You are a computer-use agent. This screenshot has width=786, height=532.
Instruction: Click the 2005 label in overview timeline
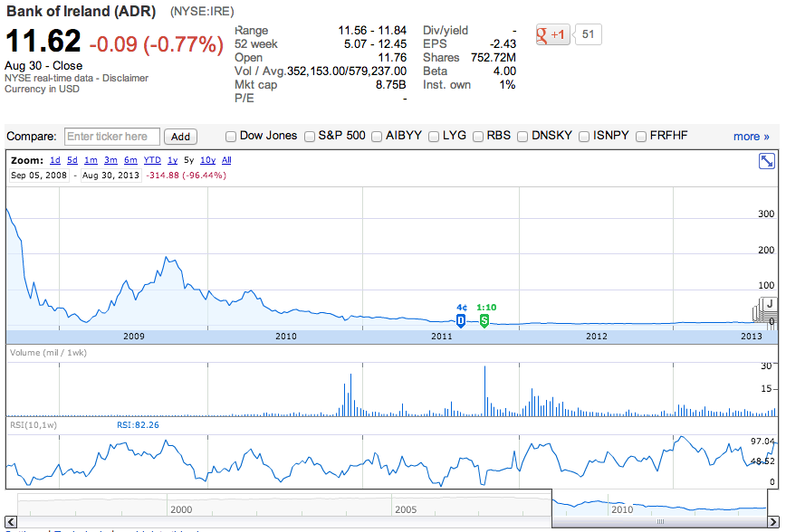click(x=406, y=509)
